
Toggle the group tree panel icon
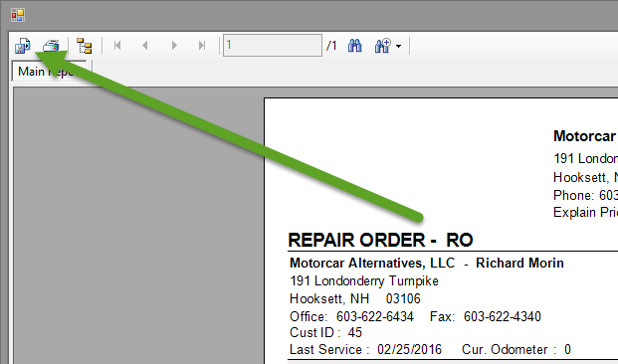84,46
